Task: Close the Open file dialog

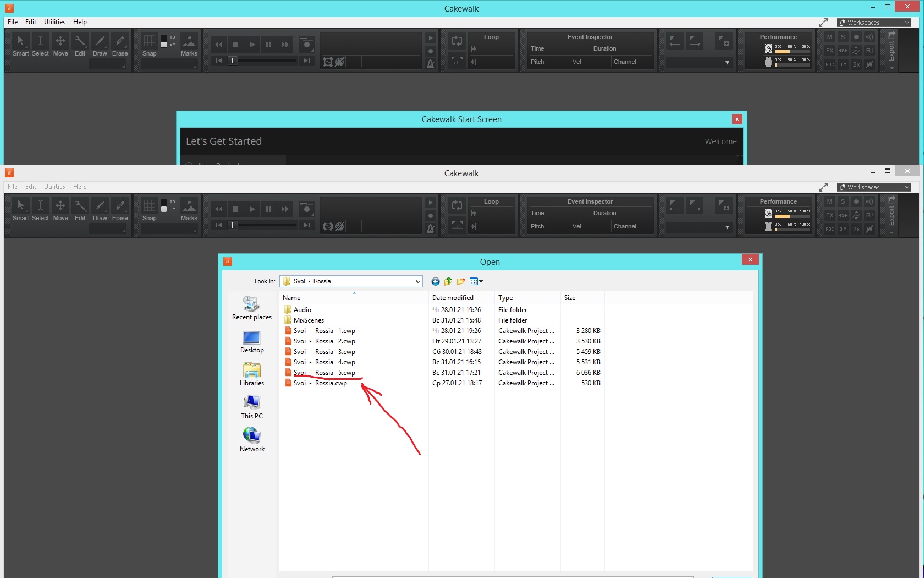Action: click(750, 259)
